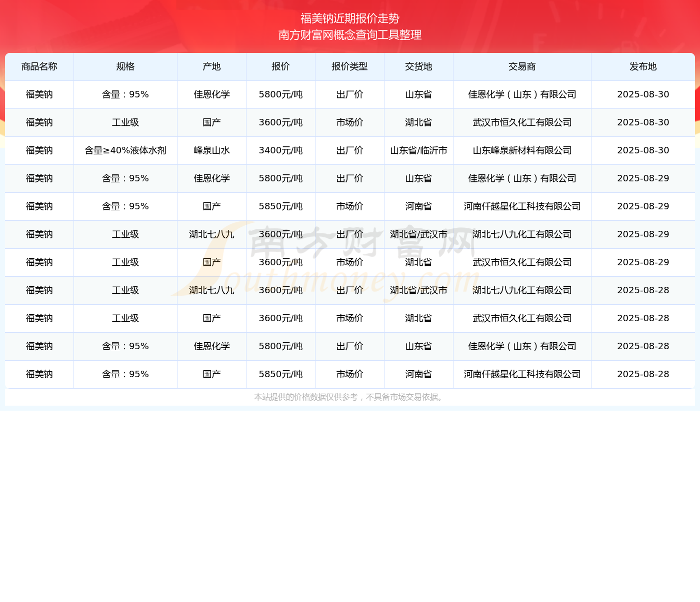The height and width of the screenshot is (602, 700).
Task: Click 湖北省/武汉市 in the 2025-08-29 row
Action: click(418, 234)
